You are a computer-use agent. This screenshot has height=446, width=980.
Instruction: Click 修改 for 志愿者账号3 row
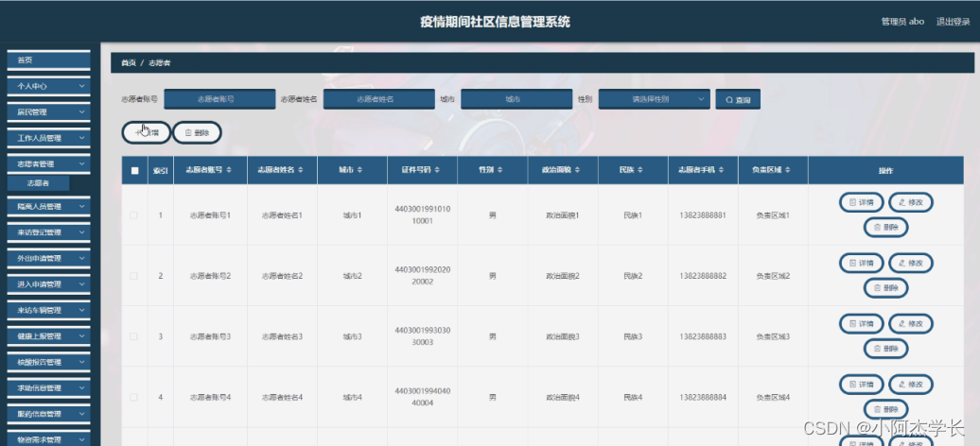click(911, 323)
